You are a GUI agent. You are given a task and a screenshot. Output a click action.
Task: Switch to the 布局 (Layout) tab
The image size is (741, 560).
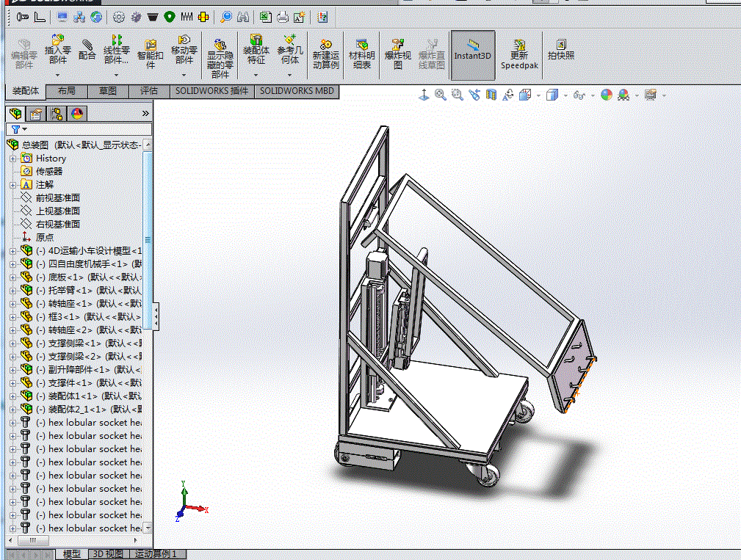(67, 91)
